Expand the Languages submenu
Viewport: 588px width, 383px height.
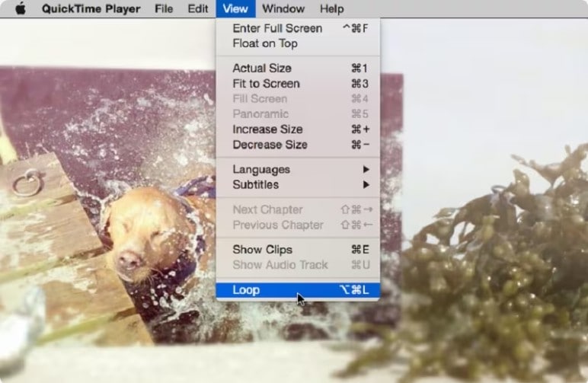pos(298,169)
